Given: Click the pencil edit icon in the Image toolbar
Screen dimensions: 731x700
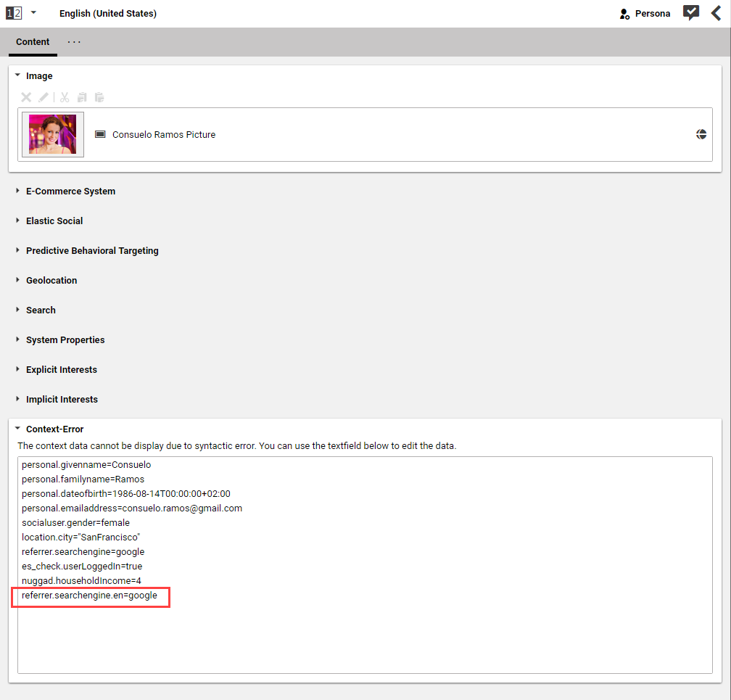Looking at the screenshot, I should [44, 97].
